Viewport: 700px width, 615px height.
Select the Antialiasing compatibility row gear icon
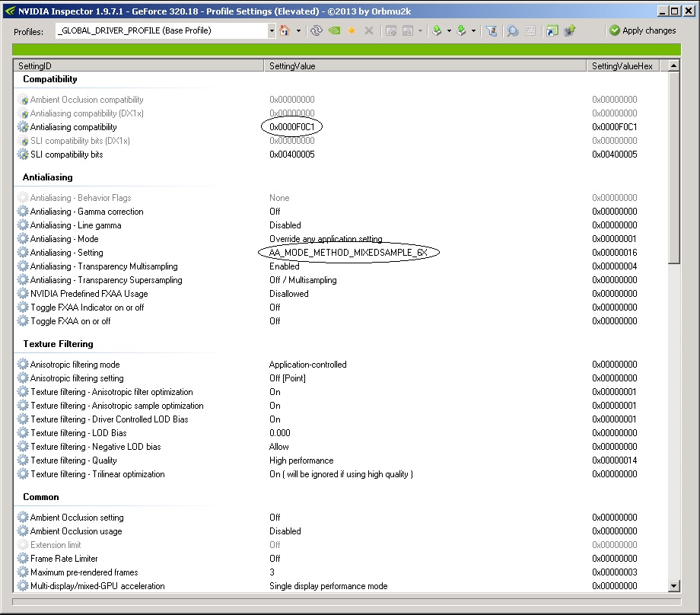[23, 127]
